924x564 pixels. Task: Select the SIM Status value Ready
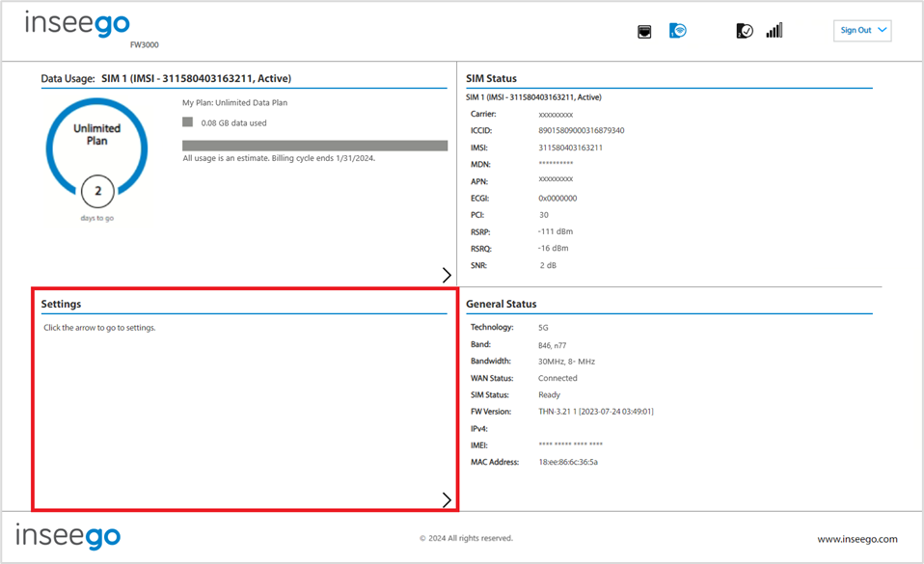pos(549,395)
